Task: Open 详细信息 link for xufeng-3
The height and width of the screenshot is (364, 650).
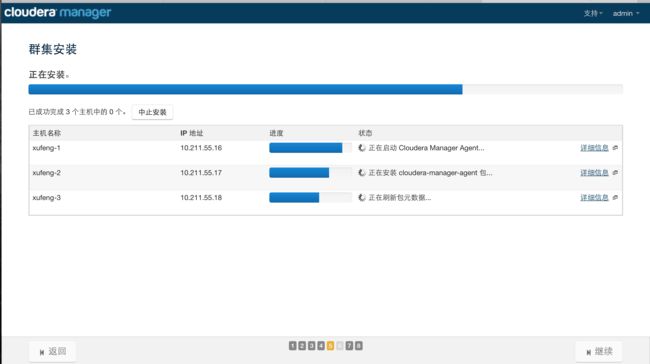Action: pos(594,197)
